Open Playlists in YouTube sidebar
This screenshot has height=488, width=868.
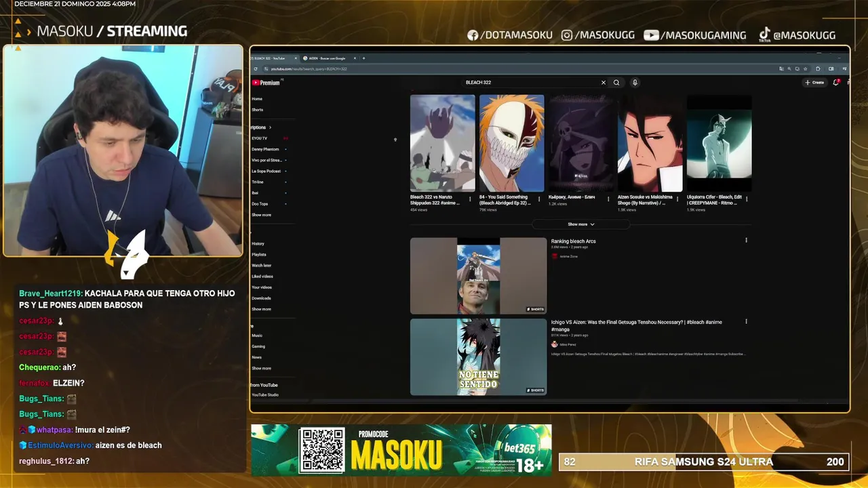tap(259, 254)
